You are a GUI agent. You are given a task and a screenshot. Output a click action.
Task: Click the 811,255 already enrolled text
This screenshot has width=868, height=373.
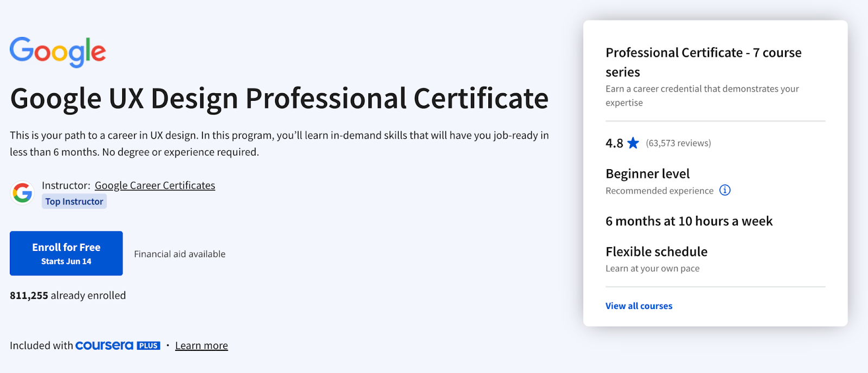tap(67, 295)
